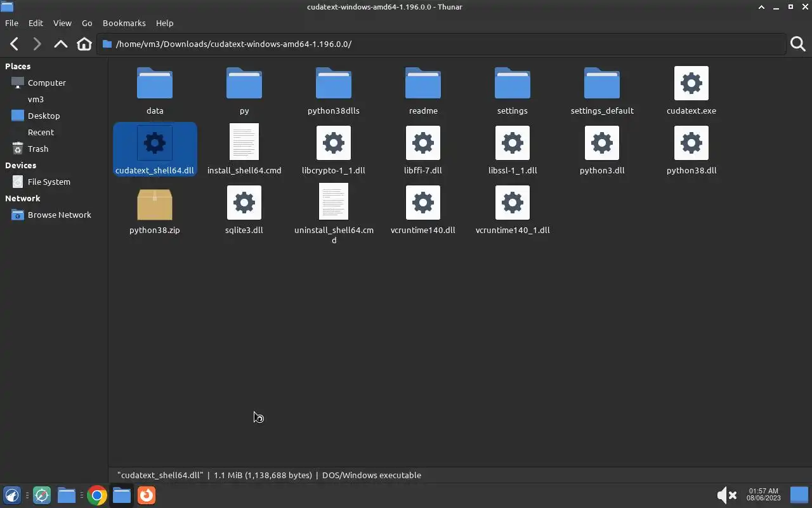This screenshot has height=508, width=812.
Task: Select the readme folder icon
Action: click(423, 83)
